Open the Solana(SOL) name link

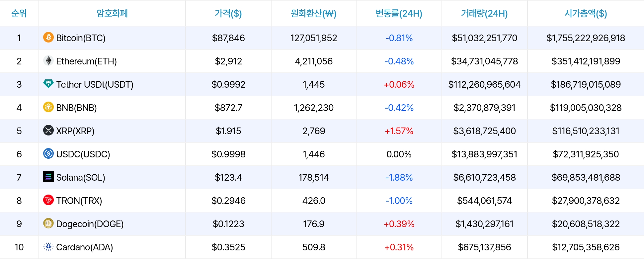tap(81, 177)
